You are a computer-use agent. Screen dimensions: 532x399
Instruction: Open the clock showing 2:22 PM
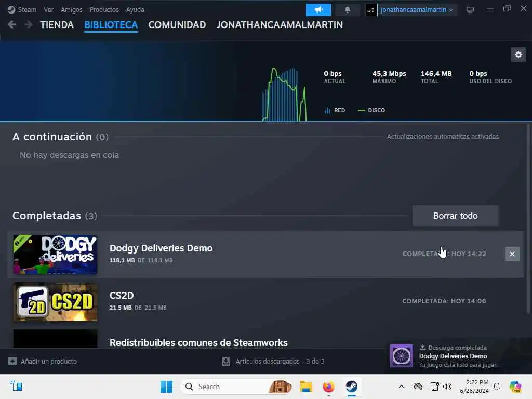474,387
